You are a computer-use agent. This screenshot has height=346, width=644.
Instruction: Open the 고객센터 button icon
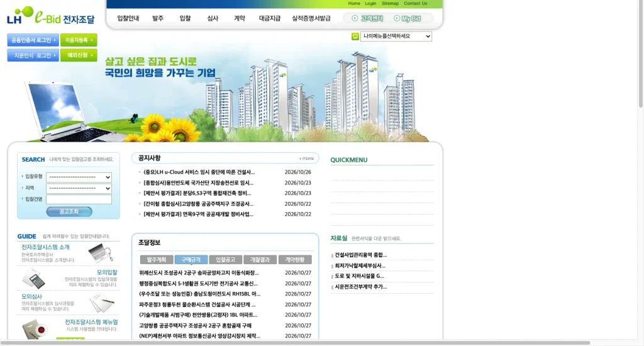click(355, 18)
